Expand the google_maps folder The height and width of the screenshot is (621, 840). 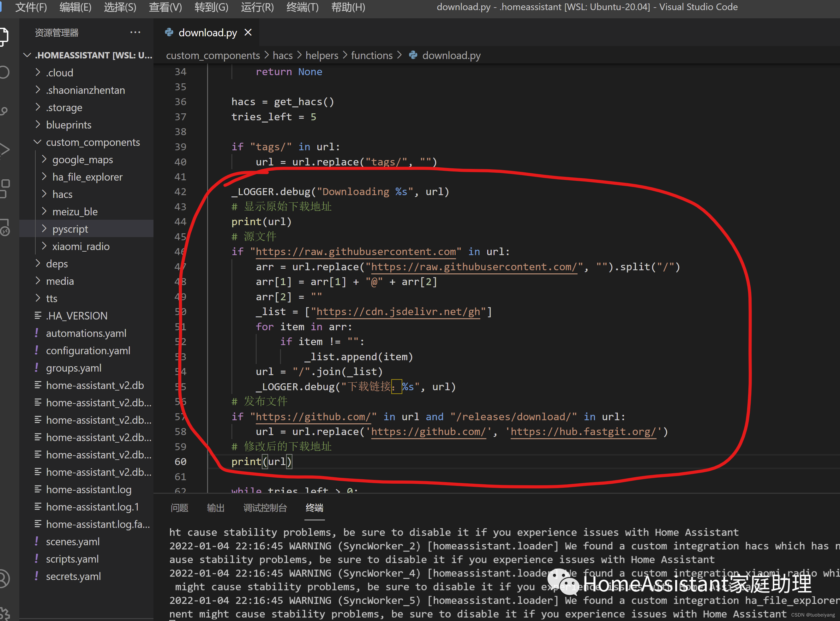(87, 159)
